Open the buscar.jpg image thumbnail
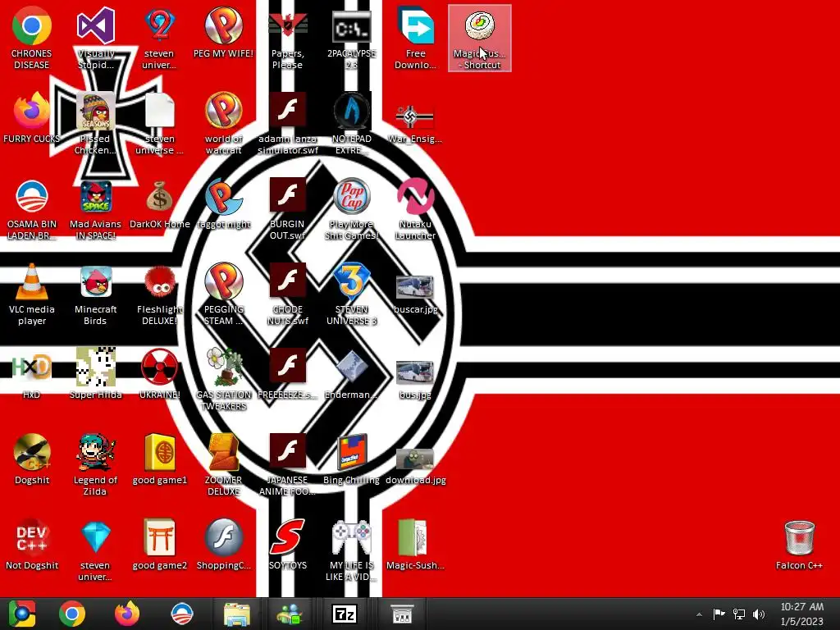 415,294
